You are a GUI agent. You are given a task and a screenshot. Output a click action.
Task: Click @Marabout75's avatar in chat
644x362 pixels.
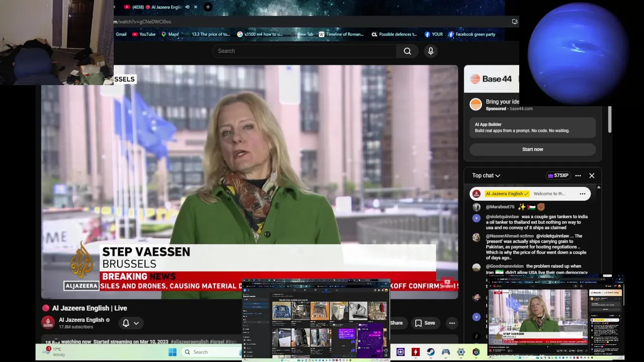pos(476,207)
